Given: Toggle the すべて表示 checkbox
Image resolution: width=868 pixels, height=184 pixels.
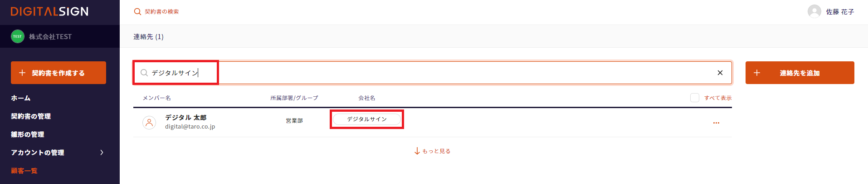Looking at the screenshot, I should (x=694, y=98).
